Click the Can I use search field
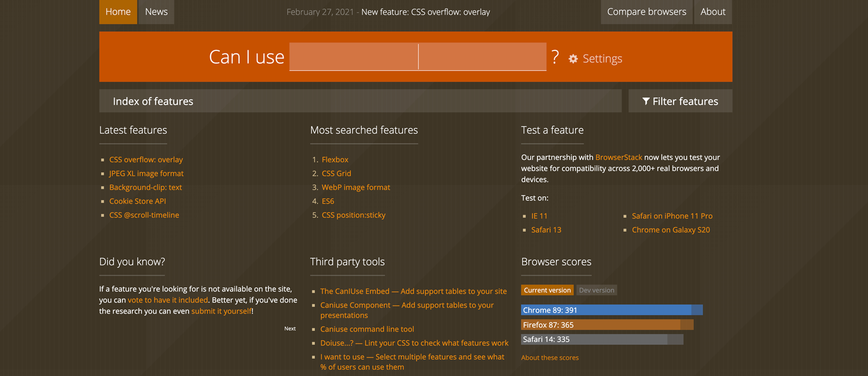 pyautogui.click(x=417, y=57)
